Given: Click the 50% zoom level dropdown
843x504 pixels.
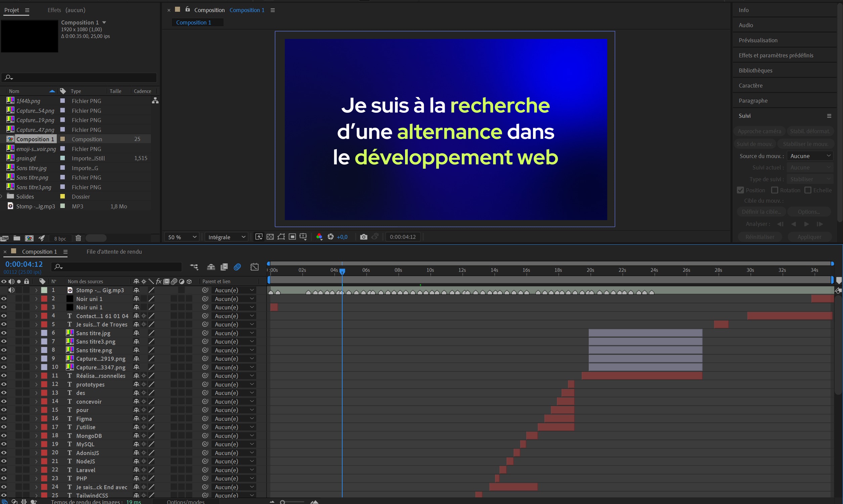Looking at the screenshot, I should [184, 237].
